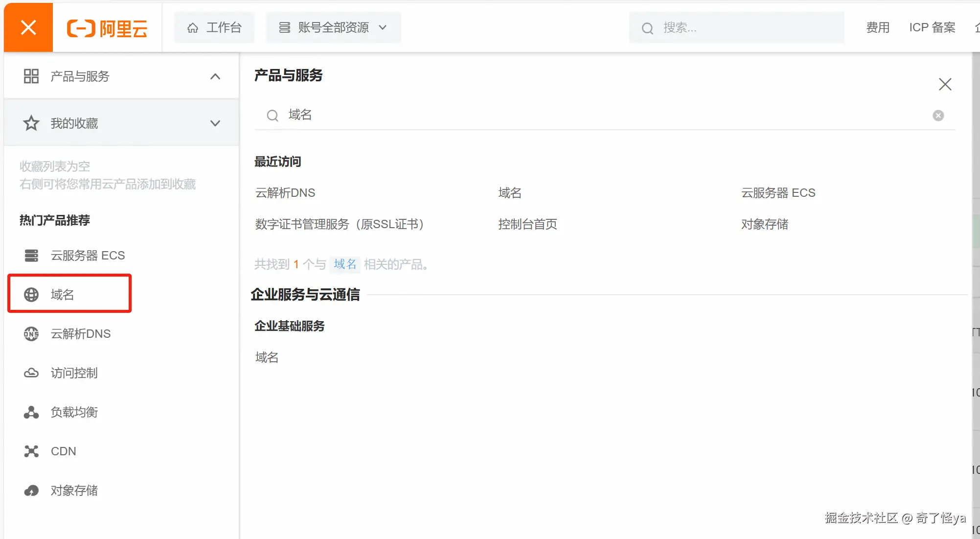This screenshot has height=539, width=980.
Task: Expand the 我的收藏 favorites chevron
Action: (215, 123)
